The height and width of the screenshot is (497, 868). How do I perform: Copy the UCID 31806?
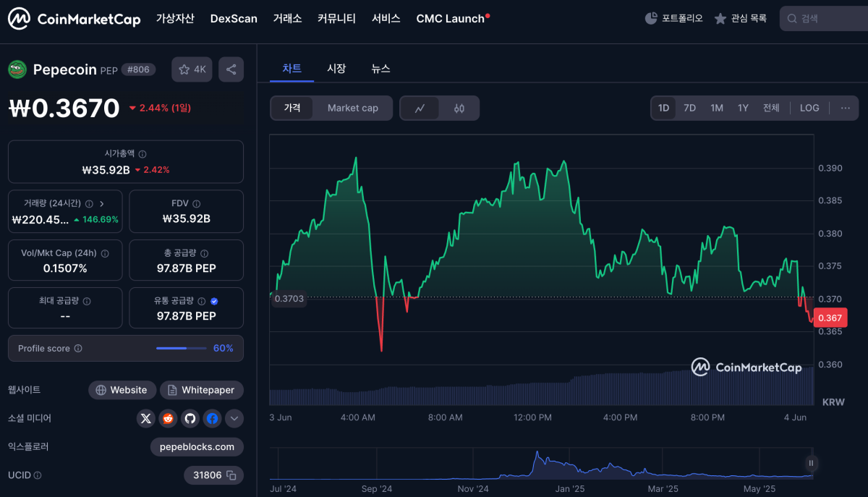click(x=231, y=475)
